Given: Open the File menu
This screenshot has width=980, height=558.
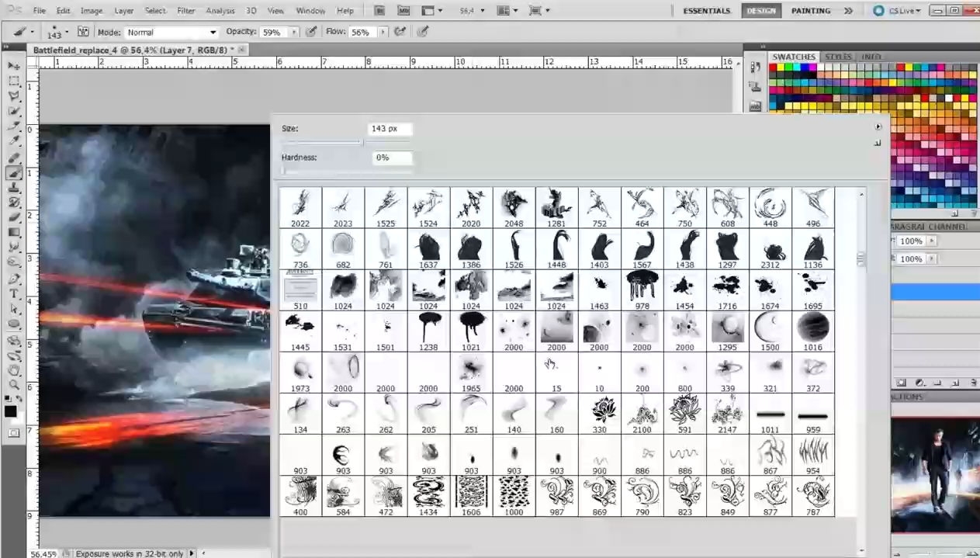Looking at the screenshot, I should (39, 11).
